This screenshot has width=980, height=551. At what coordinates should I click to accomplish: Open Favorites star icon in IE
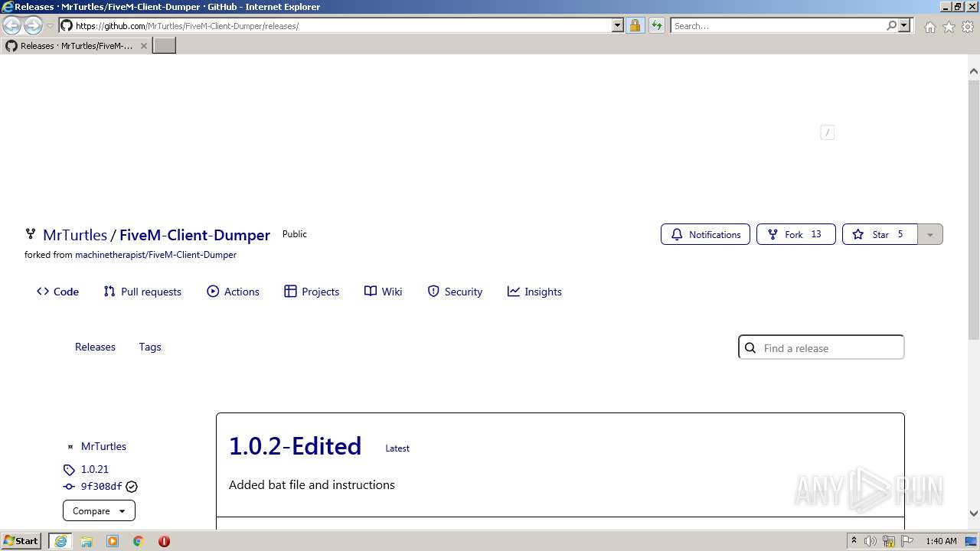click(x=949, y=27)
